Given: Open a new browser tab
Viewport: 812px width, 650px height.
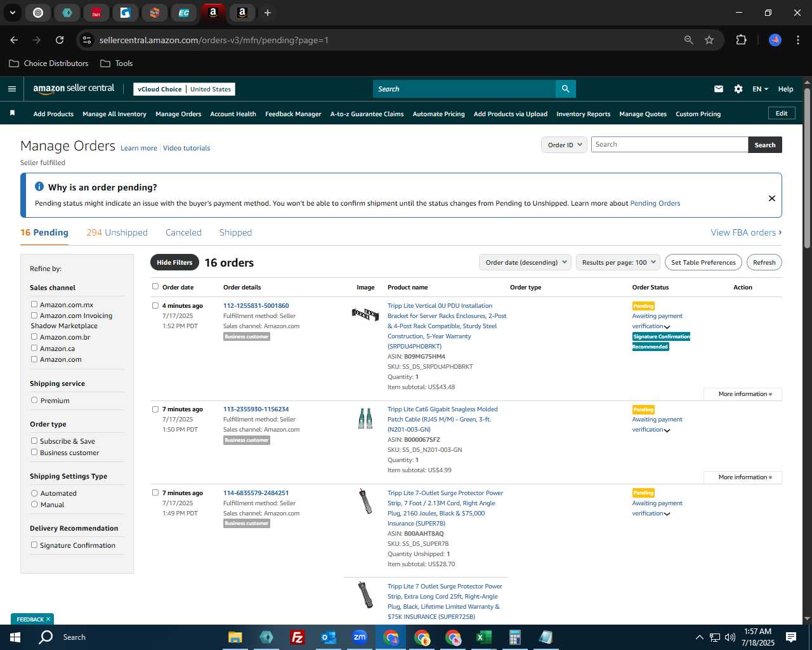Looking at the screenshot, I should point(268,13).
